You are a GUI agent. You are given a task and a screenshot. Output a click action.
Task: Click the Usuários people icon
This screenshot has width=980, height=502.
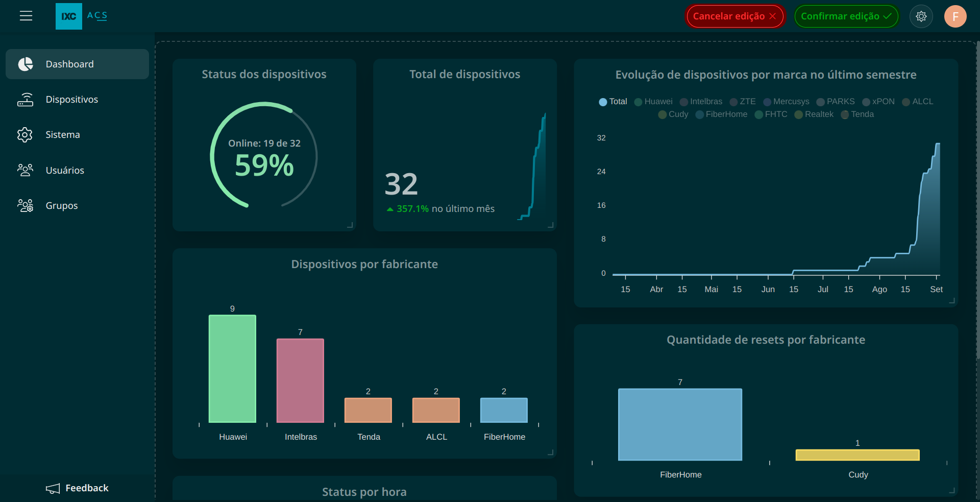point(26,170)
